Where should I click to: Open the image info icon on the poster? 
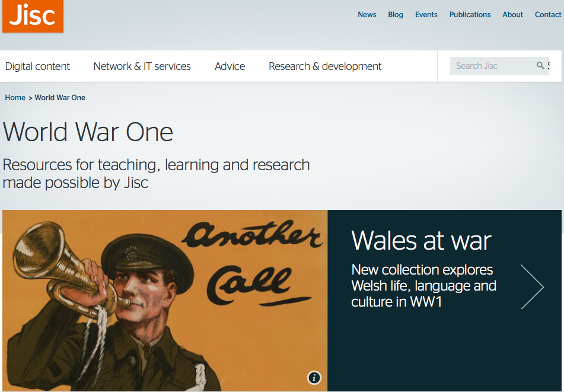coord(314,378)
